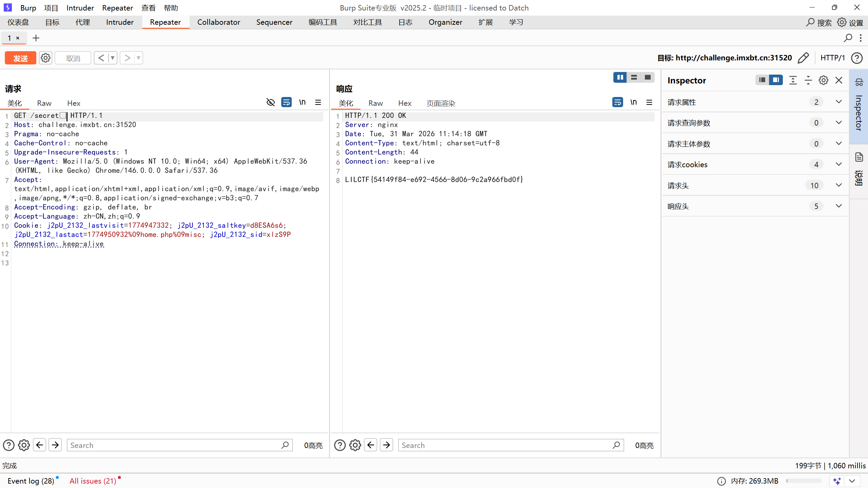
Task: Toggle line wrap in the response panel
Action: point(617,102)
